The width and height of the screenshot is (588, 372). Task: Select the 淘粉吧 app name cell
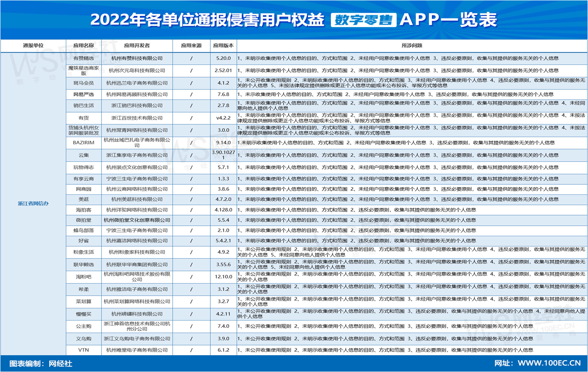point(83,277)
